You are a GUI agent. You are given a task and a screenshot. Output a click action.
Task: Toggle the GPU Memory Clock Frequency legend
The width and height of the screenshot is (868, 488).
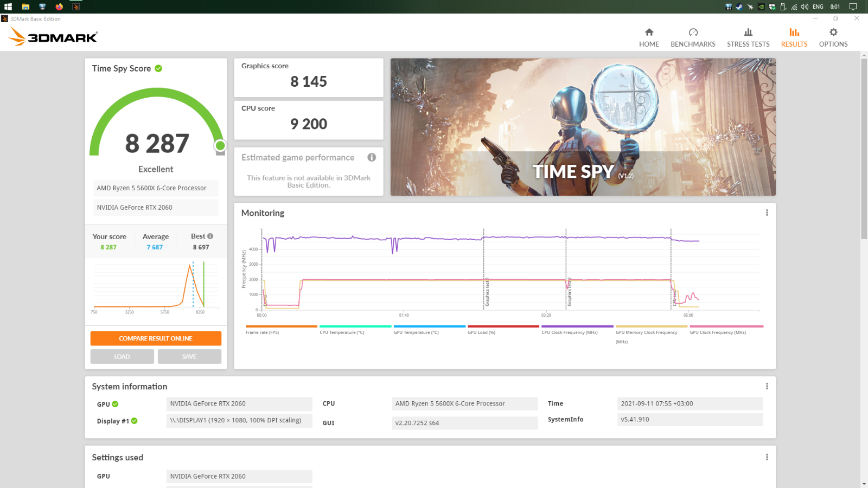point(651,335)
